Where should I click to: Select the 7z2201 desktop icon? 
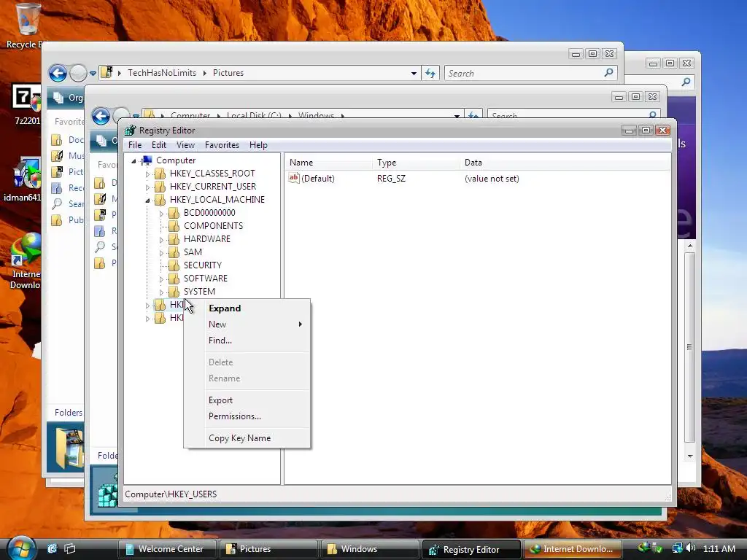pos(26,98)
